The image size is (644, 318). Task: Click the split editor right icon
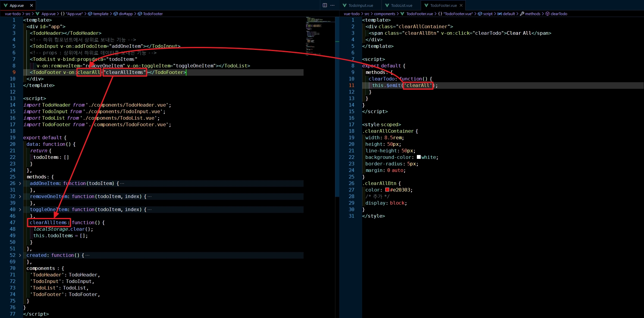[325, 5]
